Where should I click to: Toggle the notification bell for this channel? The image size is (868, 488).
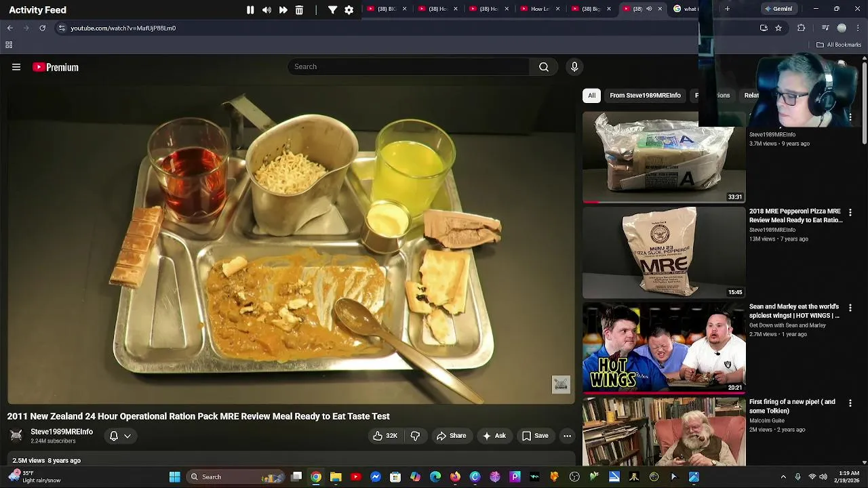coord(114,436)
